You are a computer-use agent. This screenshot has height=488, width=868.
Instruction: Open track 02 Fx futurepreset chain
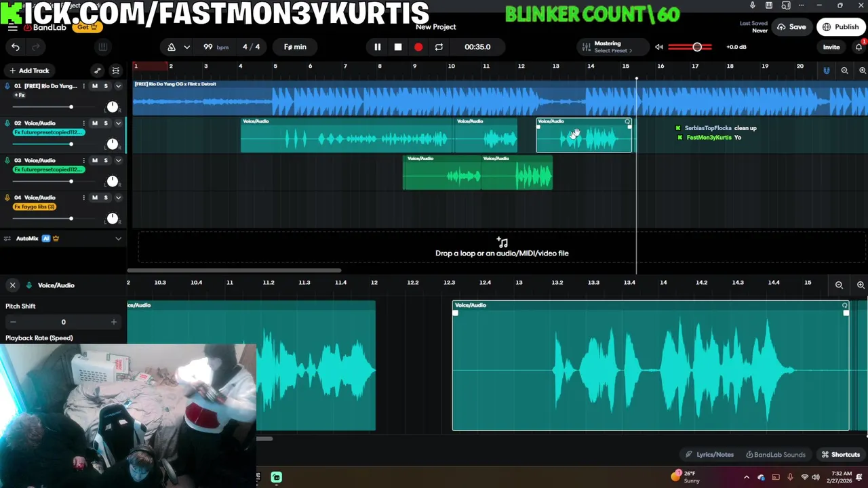(49, 132)
